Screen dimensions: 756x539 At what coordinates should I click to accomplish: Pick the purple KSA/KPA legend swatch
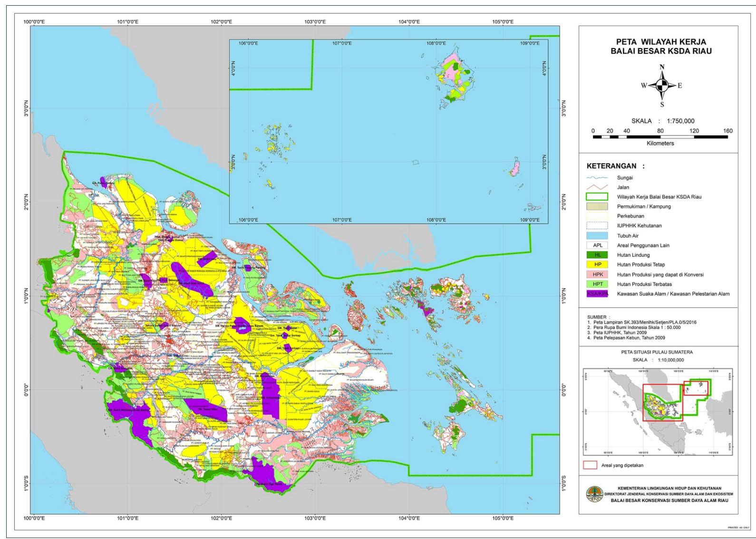tap(597, 294)
